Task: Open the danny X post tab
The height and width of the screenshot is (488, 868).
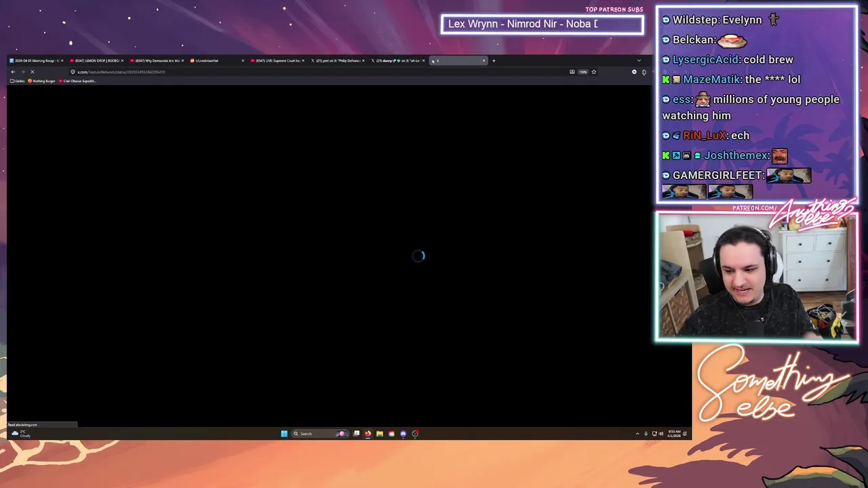Action: tap(397, 61)
